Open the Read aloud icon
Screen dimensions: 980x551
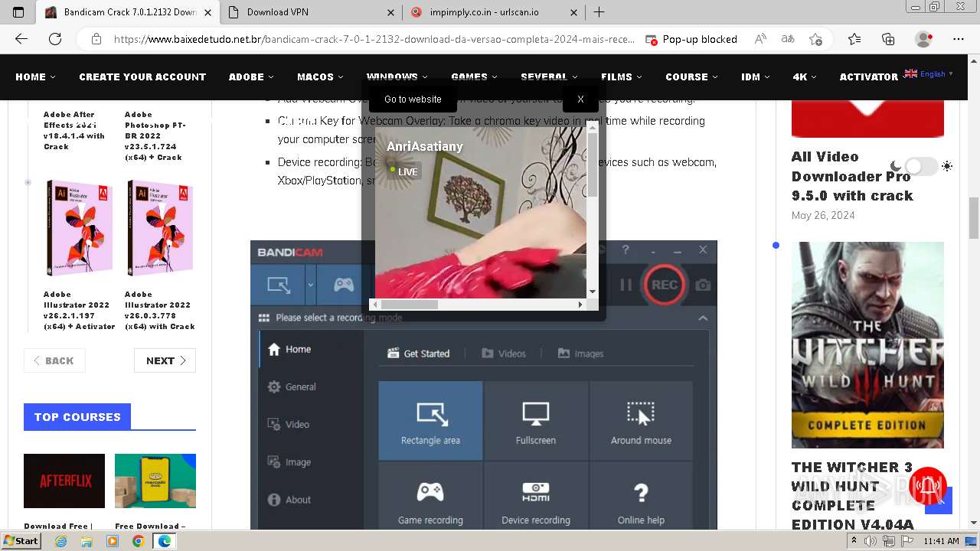click(x=760, y=39)
